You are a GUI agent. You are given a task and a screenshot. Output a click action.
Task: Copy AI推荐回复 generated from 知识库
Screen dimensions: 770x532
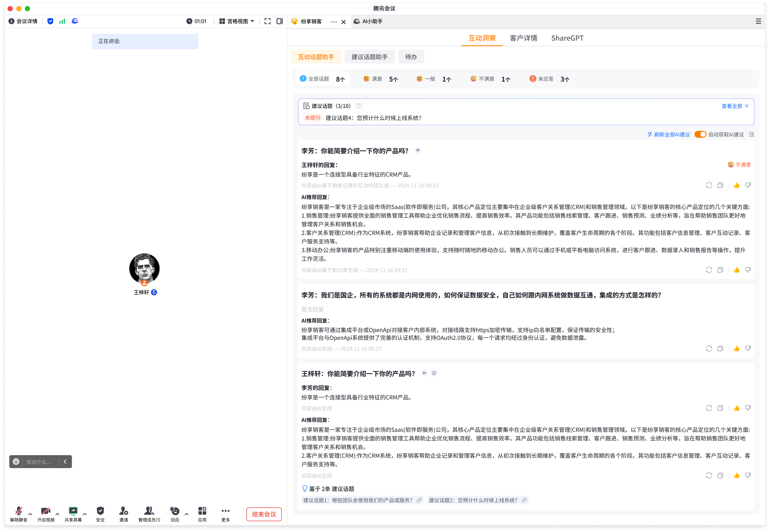click(720, 270)
